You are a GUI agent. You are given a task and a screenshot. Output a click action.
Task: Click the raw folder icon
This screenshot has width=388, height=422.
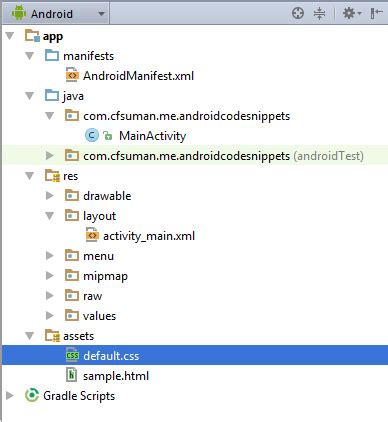pos(72,295)
